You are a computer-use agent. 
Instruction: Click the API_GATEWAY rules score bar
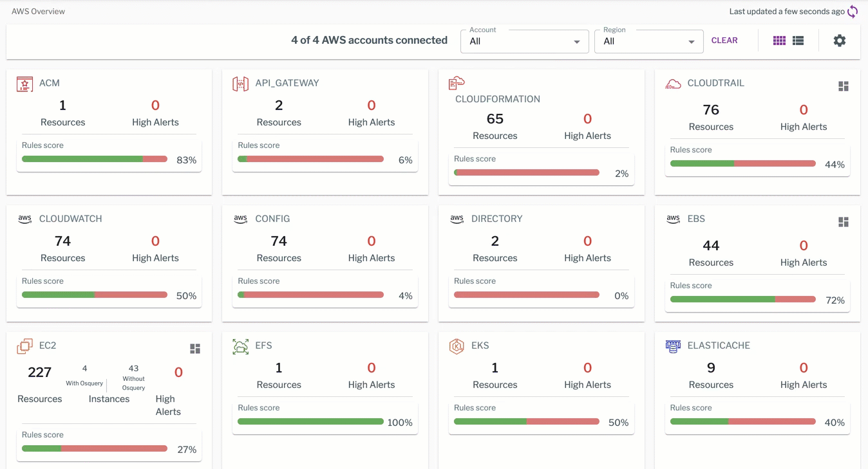point(310,159)
